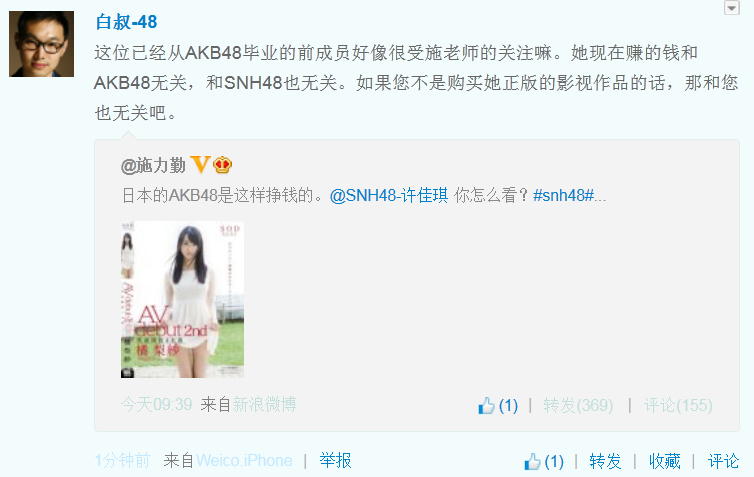Click the @施力勤 author link

pos(153,165)
